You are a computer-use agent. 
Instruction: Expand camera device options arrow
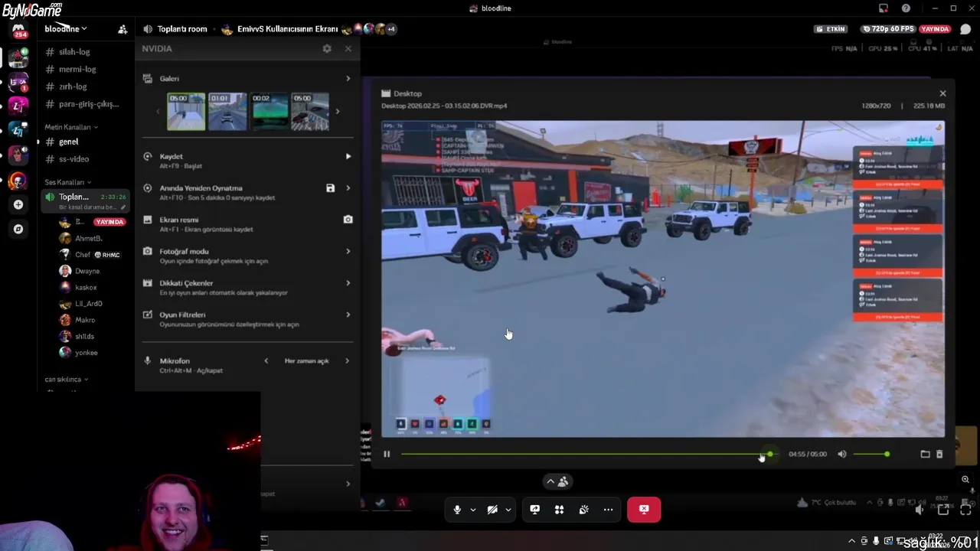(x=508, y=510)
